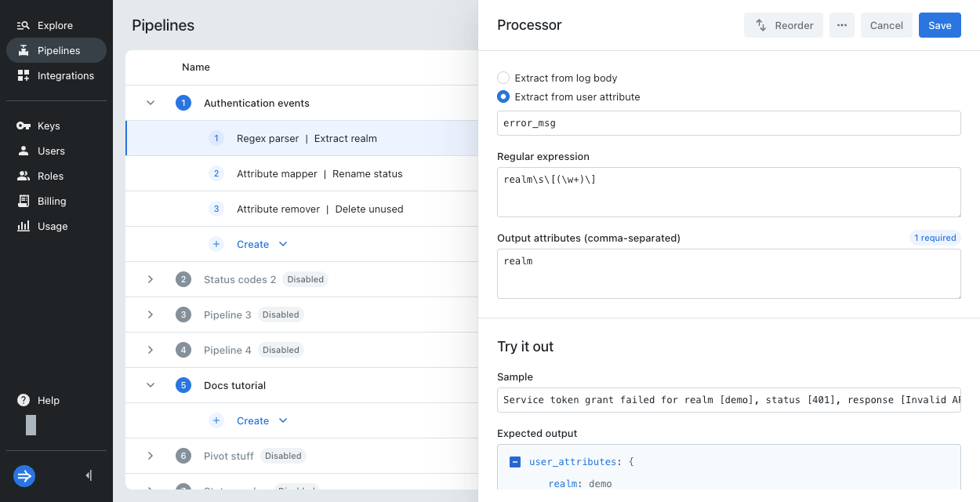980x502 pixels.
Task: Click the Keys key icon
Action: (x=23, y=125)
